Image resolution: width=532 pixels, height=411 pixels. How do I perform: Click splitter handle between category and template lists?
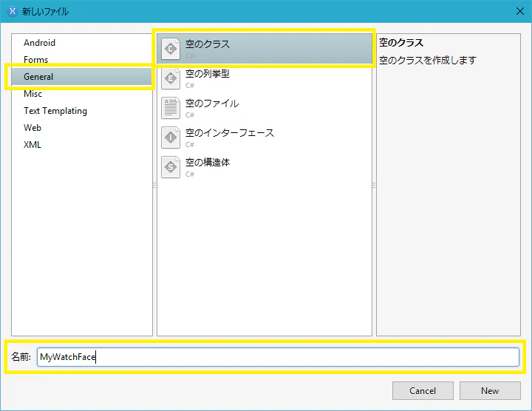[x=154, y=186]
